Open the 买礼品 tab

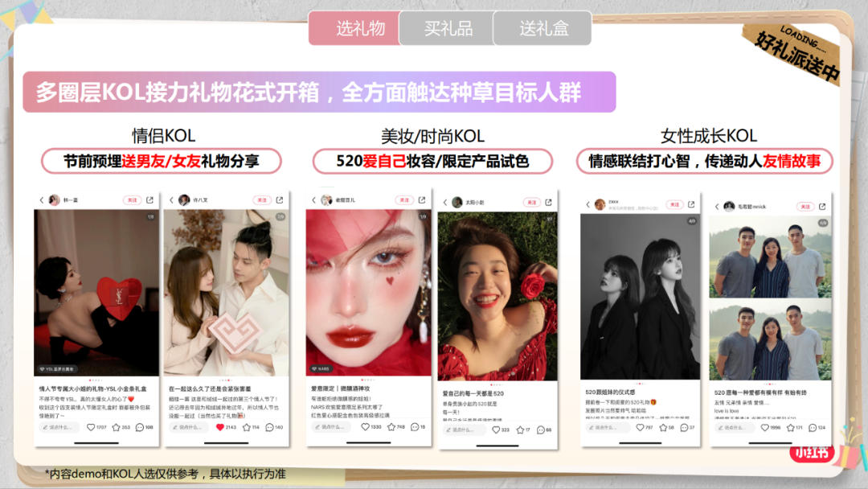coord(447,29)
